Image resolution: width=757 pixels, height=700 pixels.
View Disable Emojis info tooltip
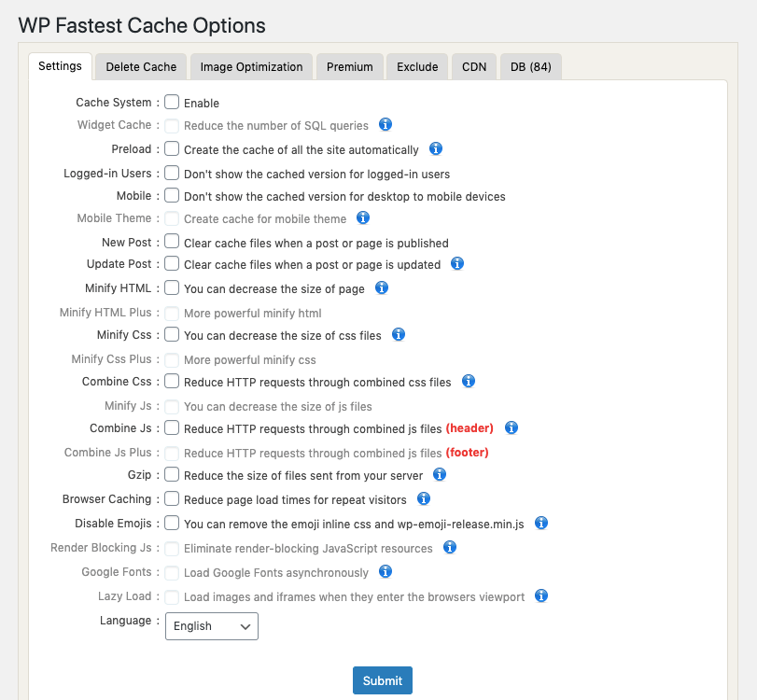(x=540, y=523)
